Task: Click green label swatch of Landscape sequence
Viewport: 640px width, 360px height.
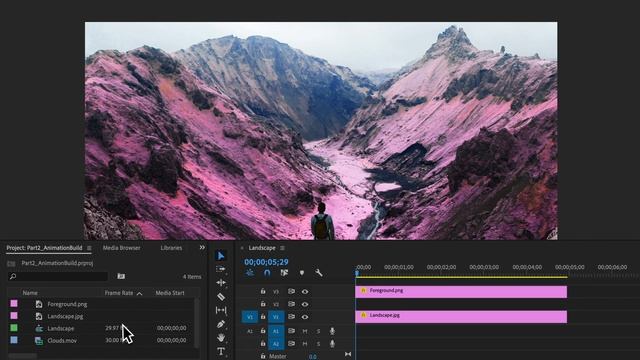Action: 14,328
